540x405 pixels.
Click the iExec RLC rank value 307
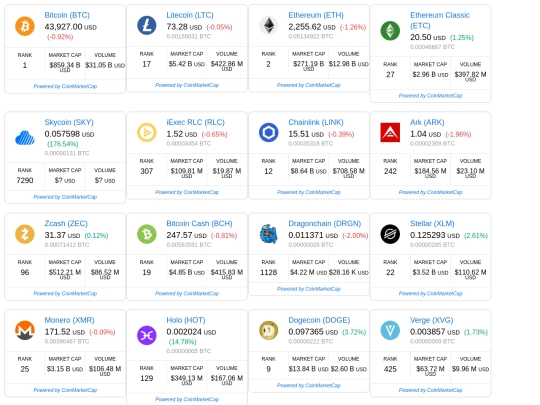click(x=147, y=171)
